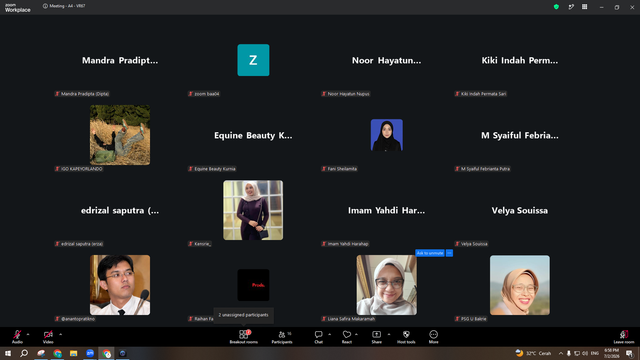Click Kensrie_'s profile photo

(253, 210)
